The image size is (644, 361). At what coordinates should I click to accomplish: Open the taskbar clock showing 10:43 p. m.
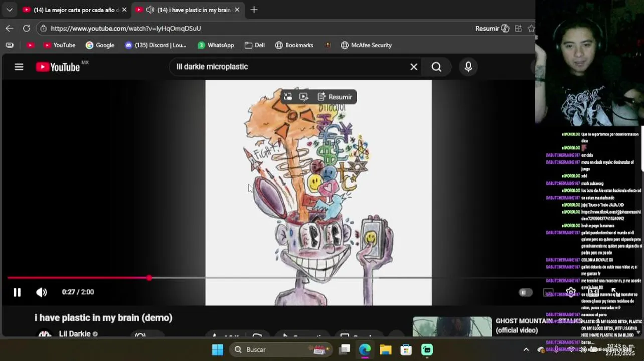click(620, 350)
